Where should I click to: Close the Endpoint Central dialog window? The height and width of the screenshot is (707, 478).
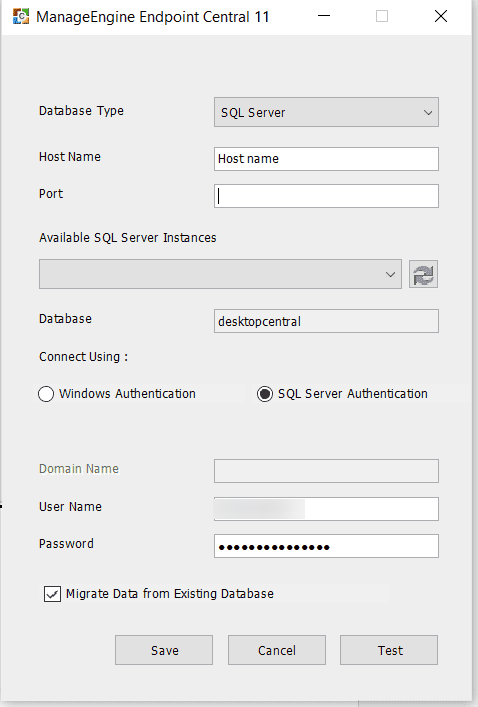point(441,16)
